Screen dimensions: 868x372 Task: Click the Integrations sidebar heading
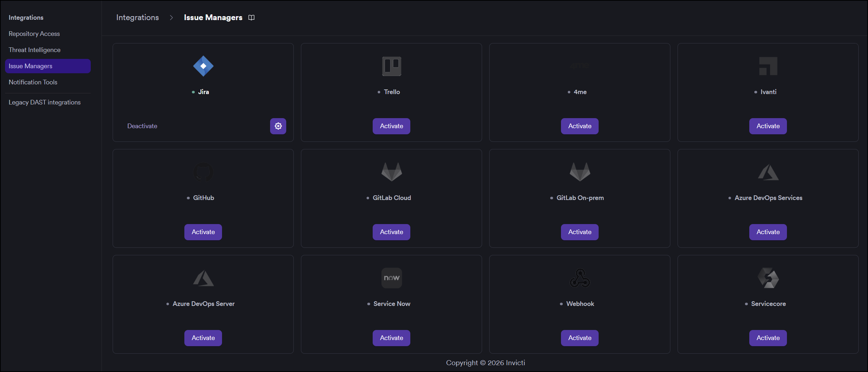26,18
